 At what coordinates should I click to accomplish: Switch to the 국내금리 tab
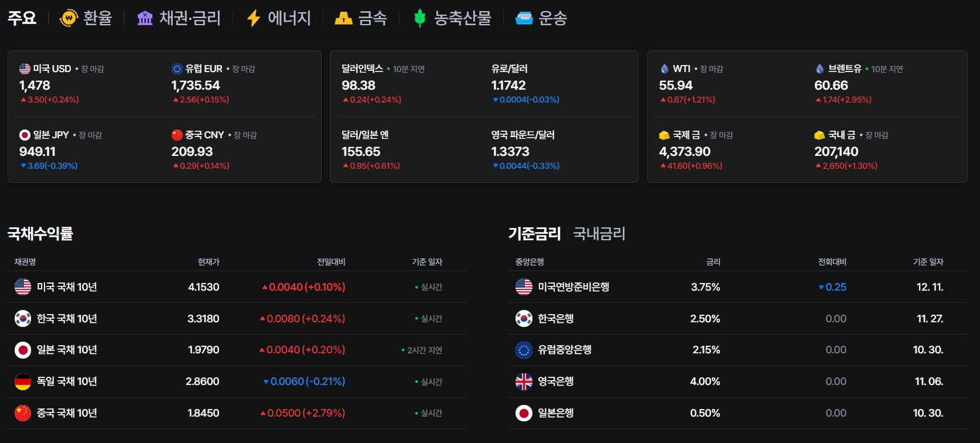click(x=599, y=234)
